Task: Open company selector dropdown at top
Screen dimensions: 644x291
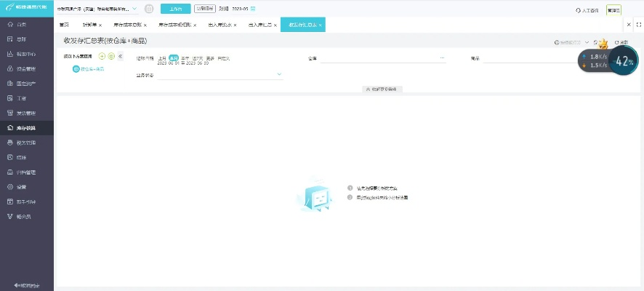Action: pos(134,9)
